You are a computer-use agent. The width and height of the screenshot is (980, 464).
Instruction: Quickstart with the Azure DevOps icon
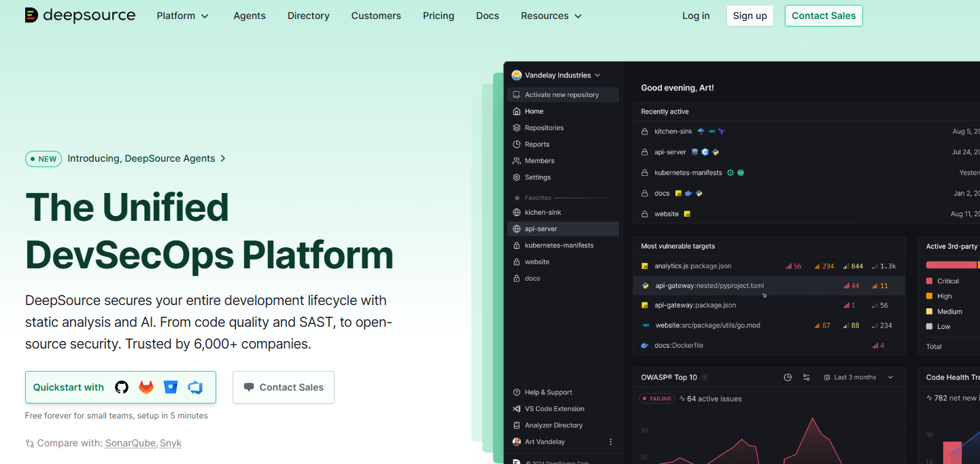(x=195, y=387)
